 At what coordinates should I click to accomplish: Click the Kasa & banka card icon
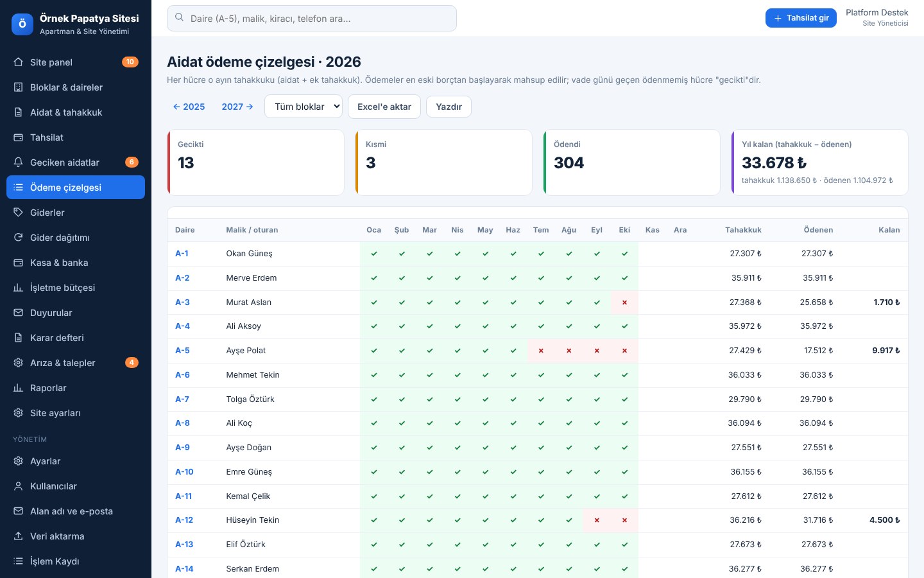[x=18, y=263]
